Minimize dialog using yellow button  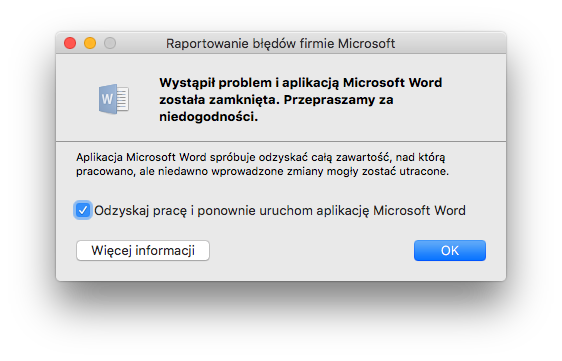(90, 43)
